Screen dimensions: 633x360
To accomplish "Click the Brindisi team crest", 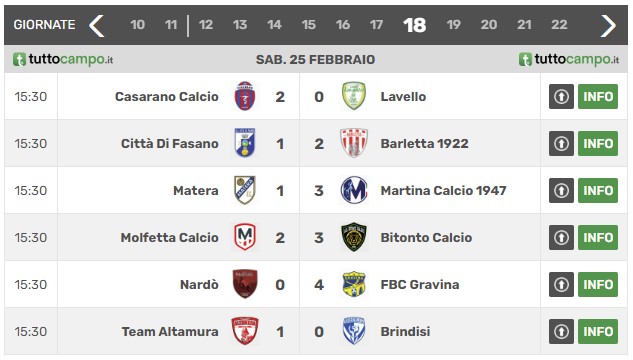I will (x=354, y=331).
